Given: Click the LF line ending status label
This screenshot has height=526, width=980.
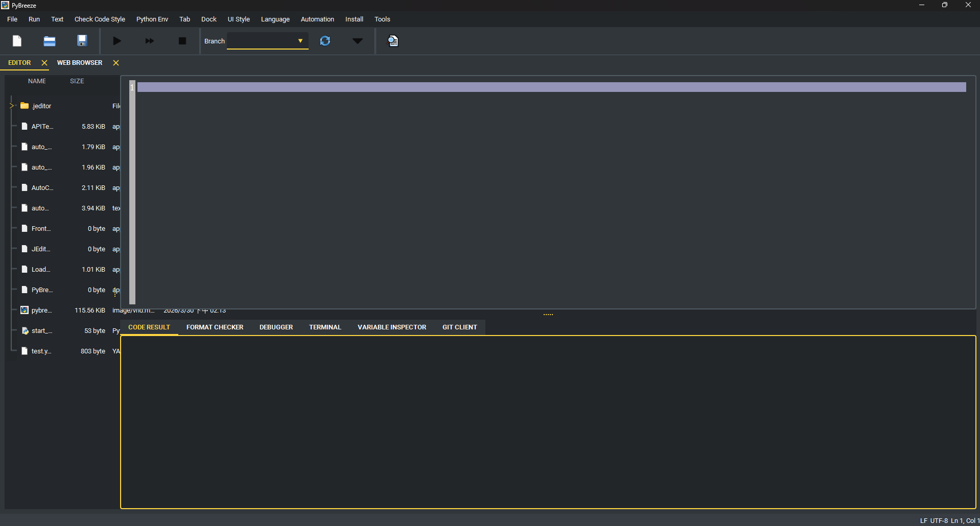Looking at the screenshot, I should pos(924,521).
